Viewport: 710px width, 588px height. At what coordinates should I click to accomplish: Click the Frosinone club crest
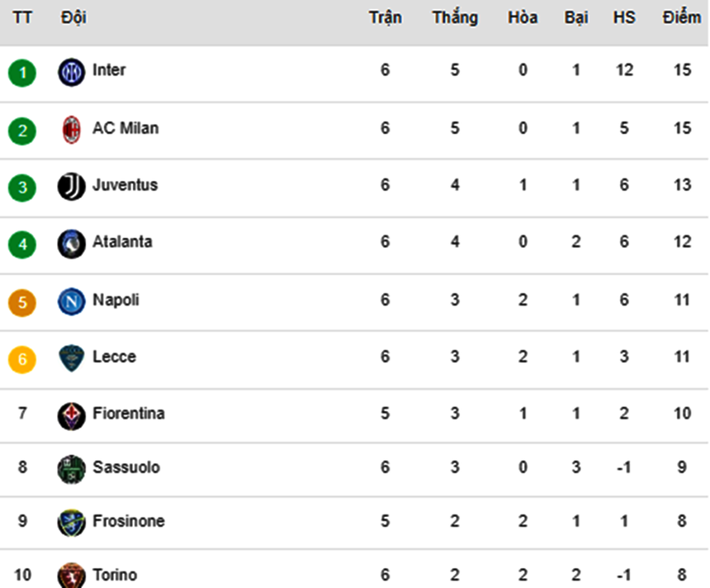click(x=72, y=523)
